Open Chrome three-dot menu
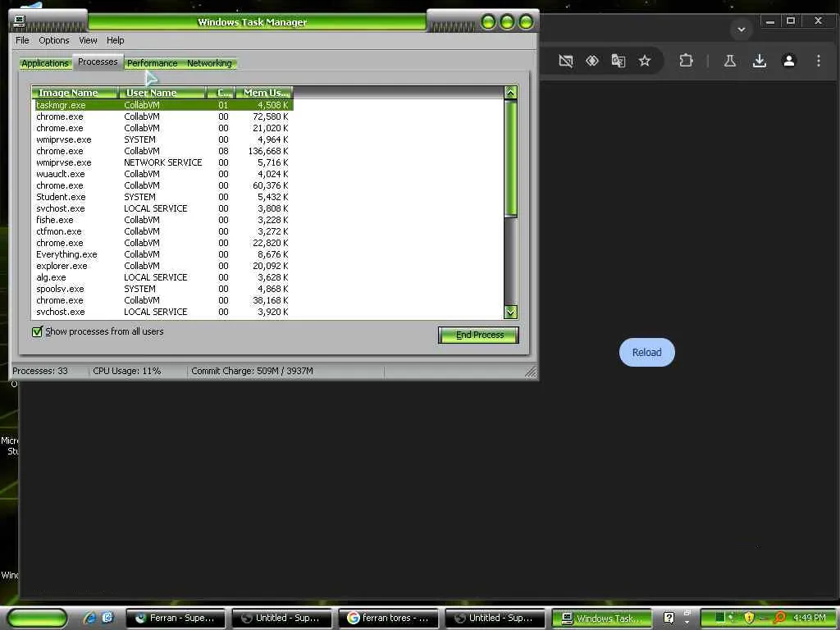Screen dimensions: 840x630 click(819, 61)
